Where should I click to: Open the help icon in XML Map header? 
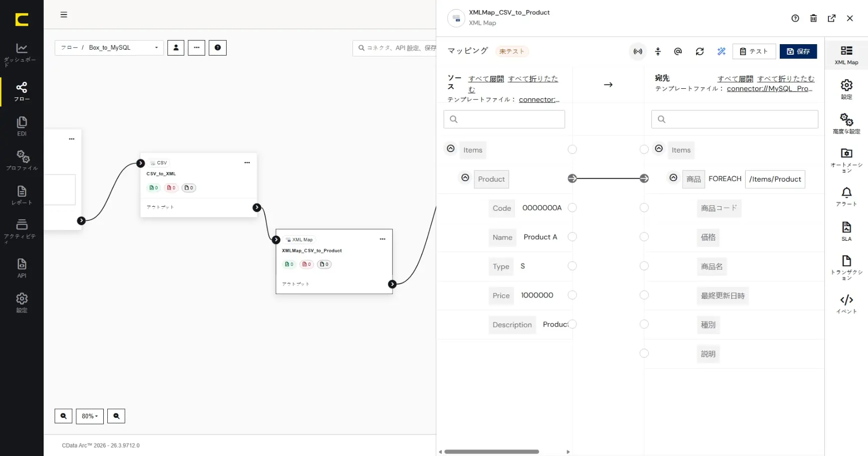[x=795, y=18]
